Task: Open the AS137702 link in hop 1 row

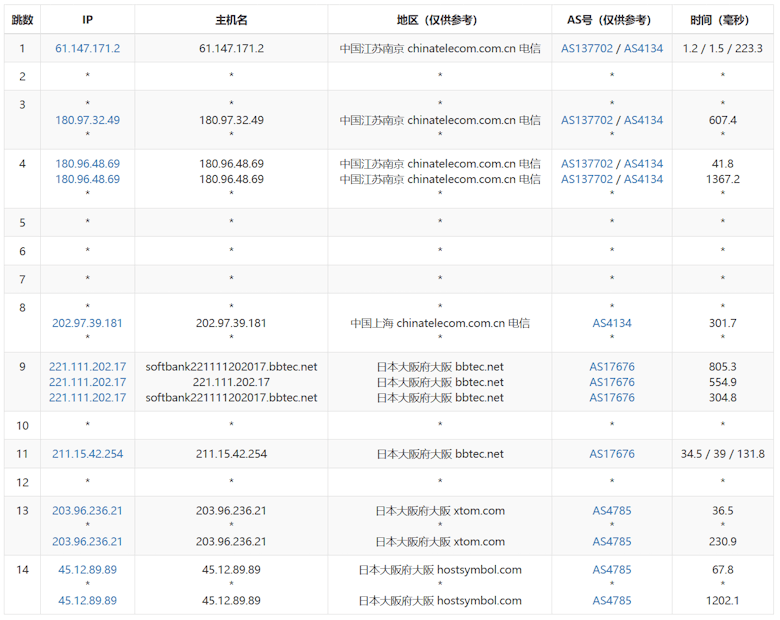Action: click(x=587, y=48)
